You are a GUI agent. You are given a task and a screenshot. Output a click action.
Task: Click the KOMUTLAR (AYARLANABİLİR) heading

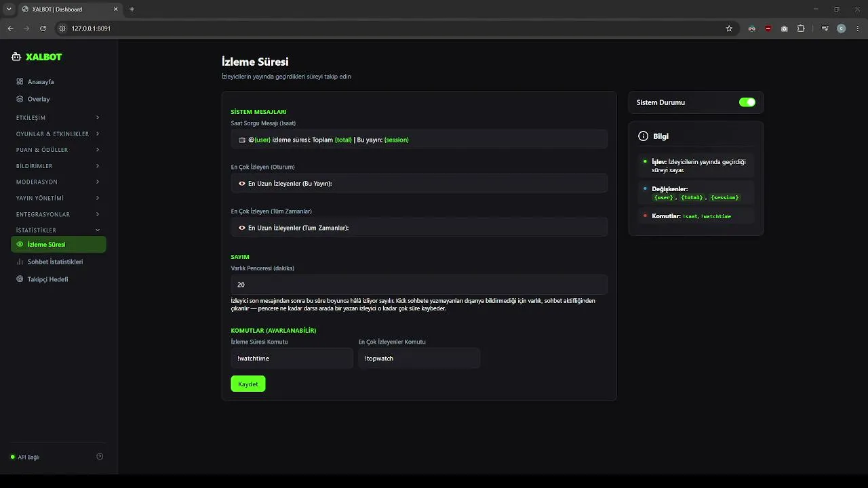[273, 330]
